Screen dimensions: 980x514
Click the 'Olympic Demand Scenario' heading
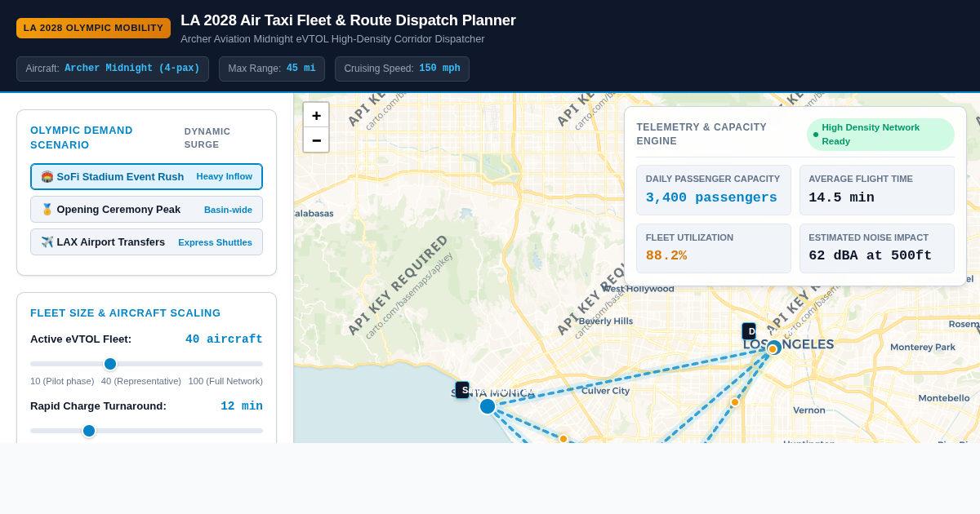[x=82, y=138]
